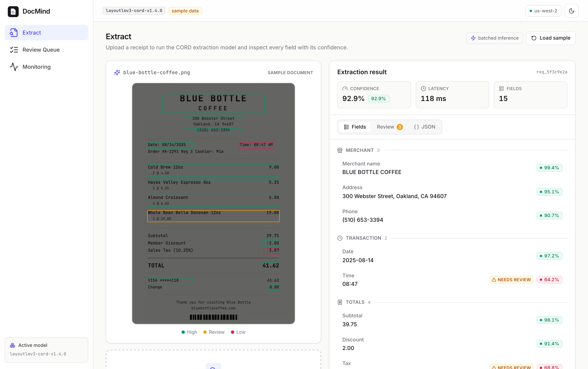Viewport: 588px width, 369px height.
Task: Click the 97.2% Date confidence badge
Action: pyautogui.click(x=549, y=256)
